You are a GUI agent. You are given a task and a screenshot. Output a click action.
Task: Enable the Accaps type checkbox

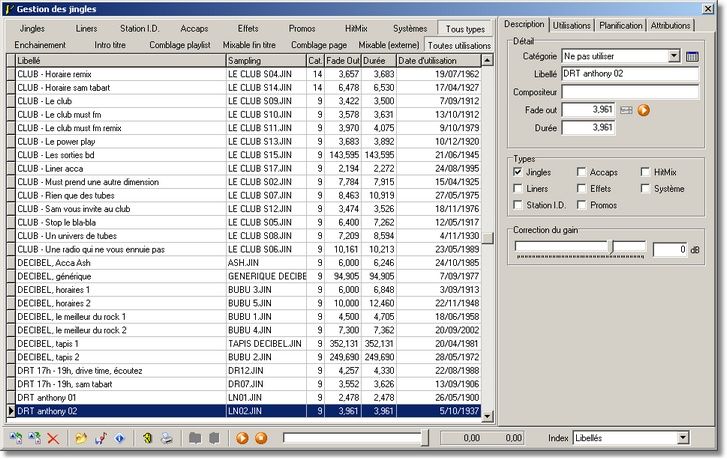click(x=581, y=172)
